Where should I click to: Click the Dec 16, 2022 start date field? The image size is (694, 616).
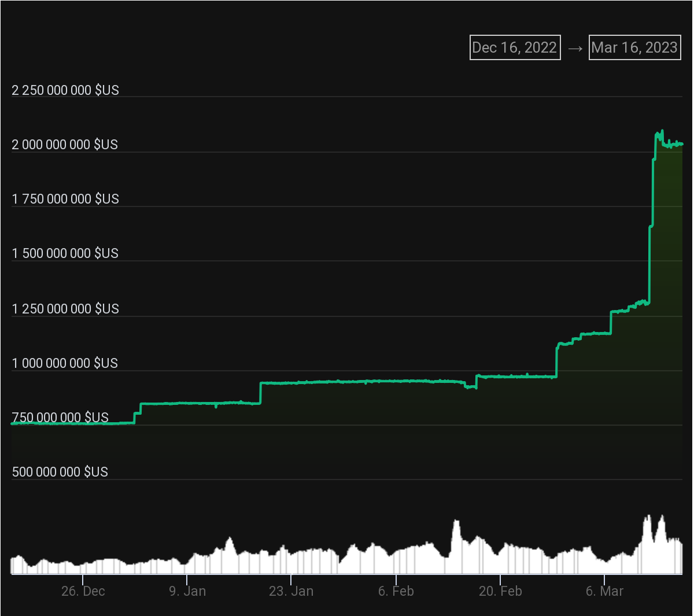point(515,47)
